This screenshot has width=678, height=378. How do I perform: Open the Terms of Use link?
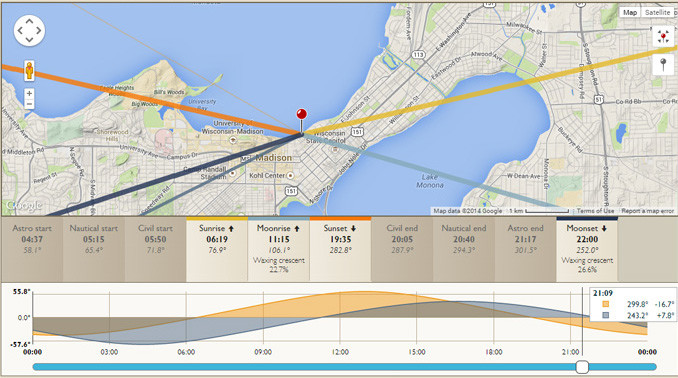point(595,211)
